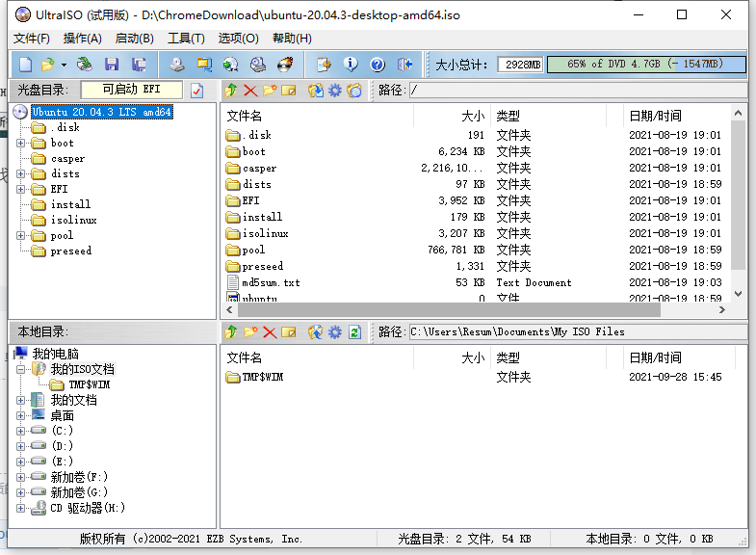The height and width of the screenshot is (555, 756).
Task: Select the isolinux row in disc file list
Action: tap(475, 233)
